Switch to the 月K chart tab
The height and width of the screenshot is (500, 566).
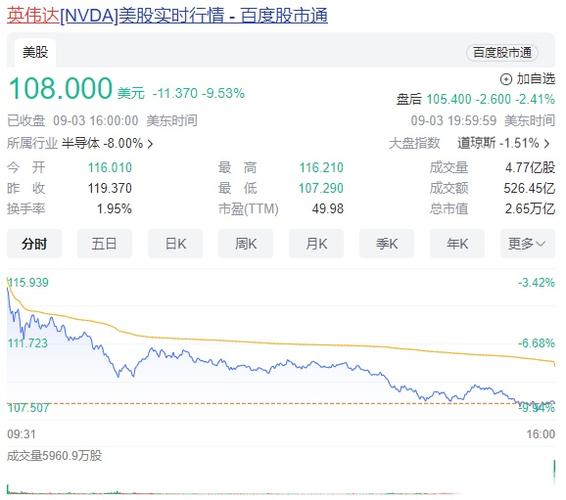[x=316, y=244]
